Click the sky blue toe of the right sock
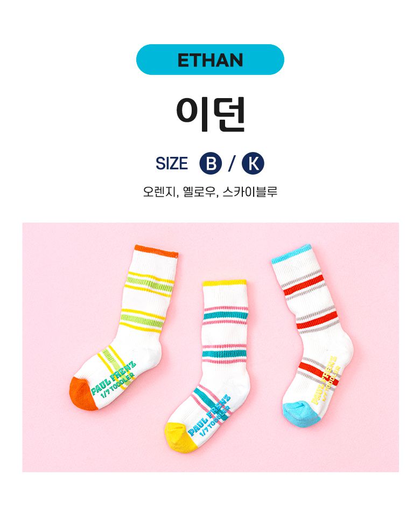 (300, 414)
